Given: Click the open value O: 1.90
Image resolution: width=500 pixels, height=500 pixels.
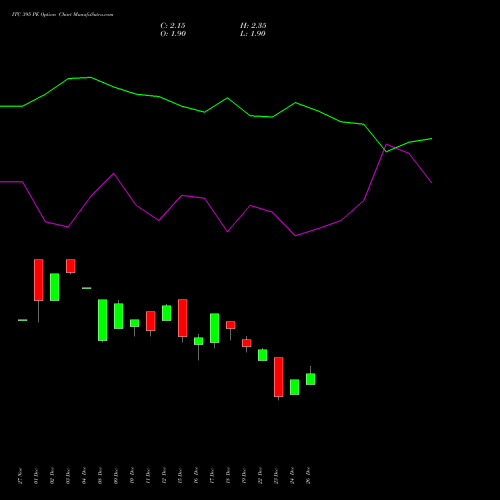Looking at the screenshot, I should click(x=173, y=34).
